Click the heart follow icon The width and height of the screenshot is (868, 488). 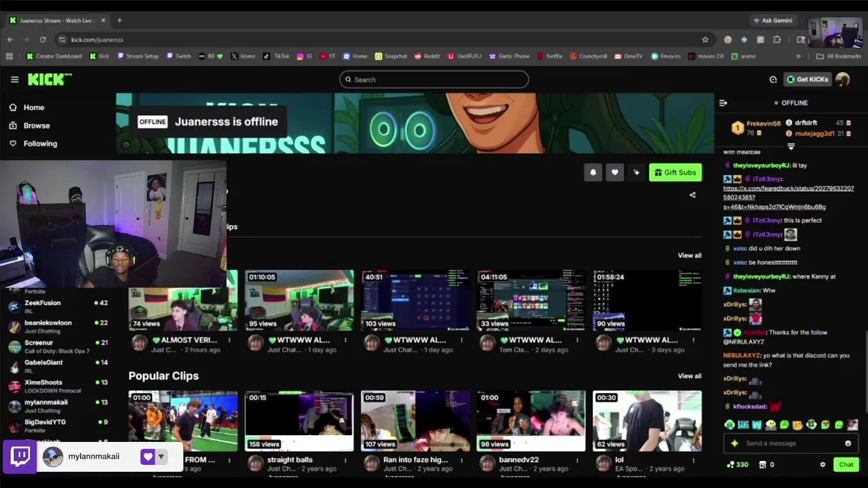pyautogui.click(x=614, y=172)
